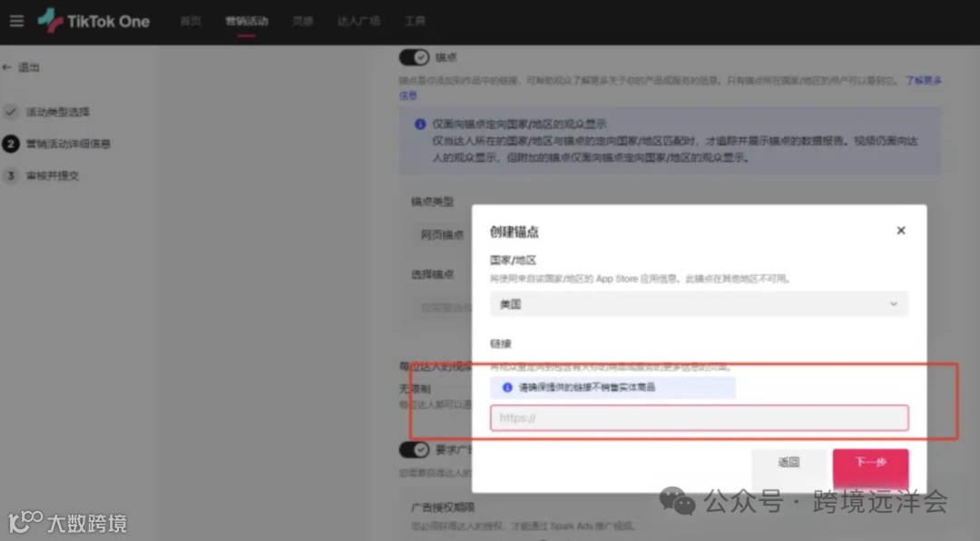Go to the 首页 tab
This screenshot has width=980, height=541.
(191, 21)
